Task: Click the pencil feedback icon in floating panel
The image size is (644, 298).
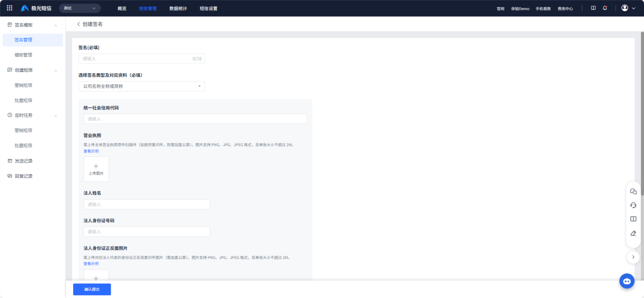Action: click(633, 234)
